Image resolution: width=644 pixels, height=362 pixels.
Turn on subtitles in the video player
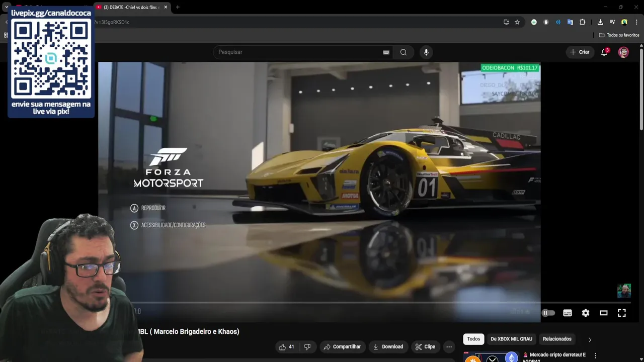click(x=568, y=313)
